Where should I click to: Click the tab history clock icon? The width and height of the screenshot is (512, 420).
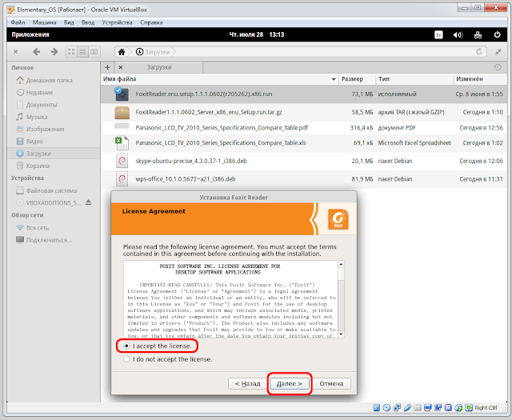click(x=498, y=67)
